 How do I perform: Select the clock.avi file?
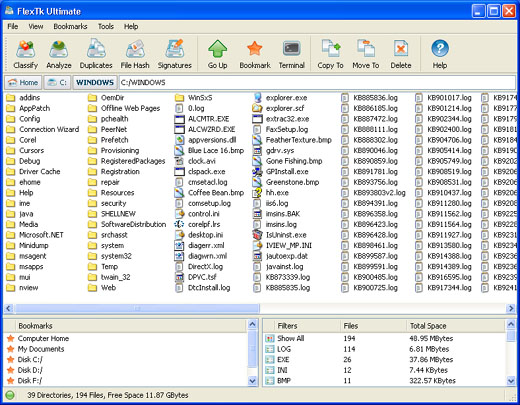point(202,161)
